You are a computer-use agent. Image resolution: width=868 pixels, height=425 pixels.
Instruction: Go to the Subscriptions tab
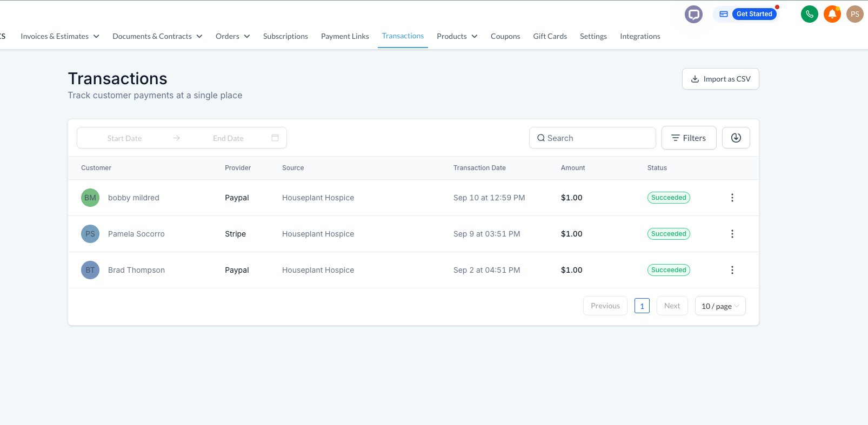coord(285,36)
